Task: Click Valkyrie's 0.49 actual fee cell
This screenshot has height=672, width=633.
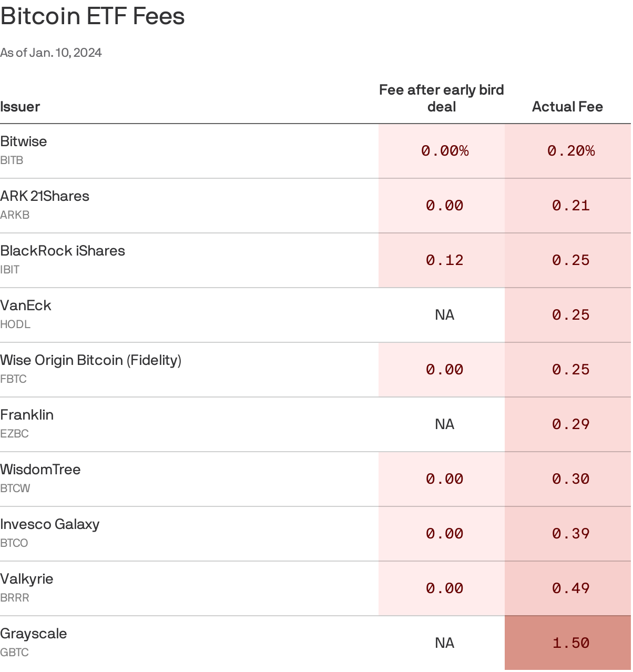Action: pyautogui.click(x=570, y=588)
